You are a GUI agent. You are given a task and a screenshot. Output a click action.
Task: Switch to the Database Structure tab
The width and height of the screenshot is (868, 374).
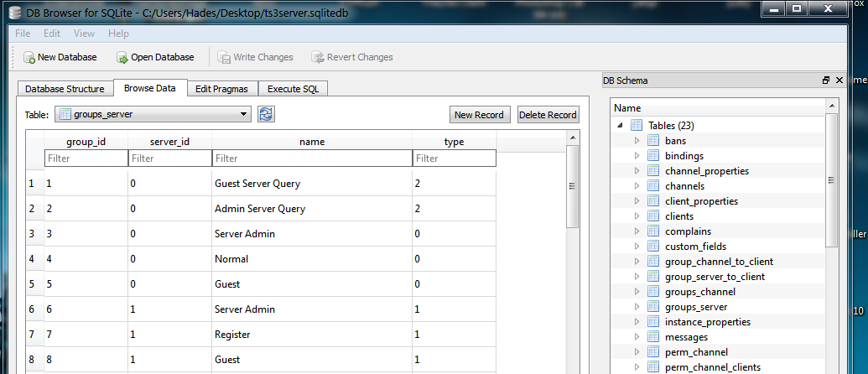pos(65,89)
